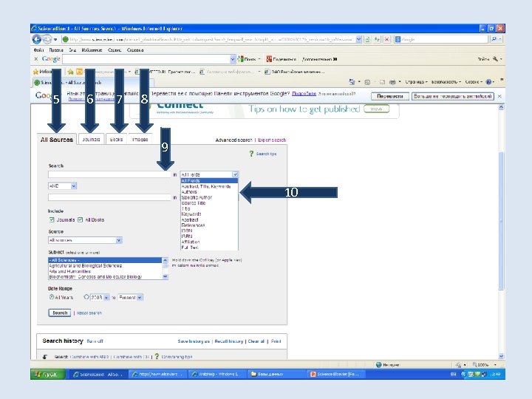
Task: Expand the address bar URL history dropdown
Action: 358,39
